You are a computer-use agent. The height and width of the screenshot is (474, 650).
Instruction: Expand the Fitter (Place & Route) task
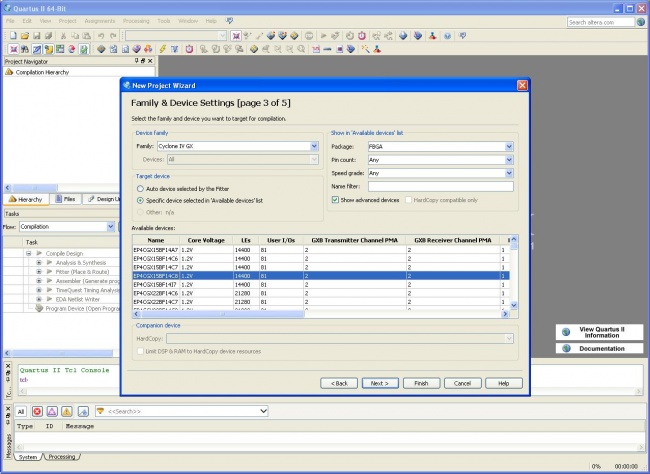tap(39, 272)
